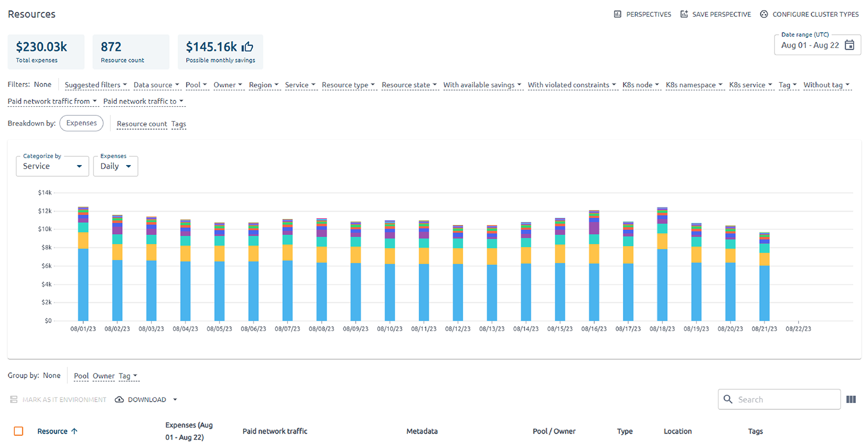Open Paid network traffic to filter
The width and height of the screenshot is (868, 446).
point(143,101)
